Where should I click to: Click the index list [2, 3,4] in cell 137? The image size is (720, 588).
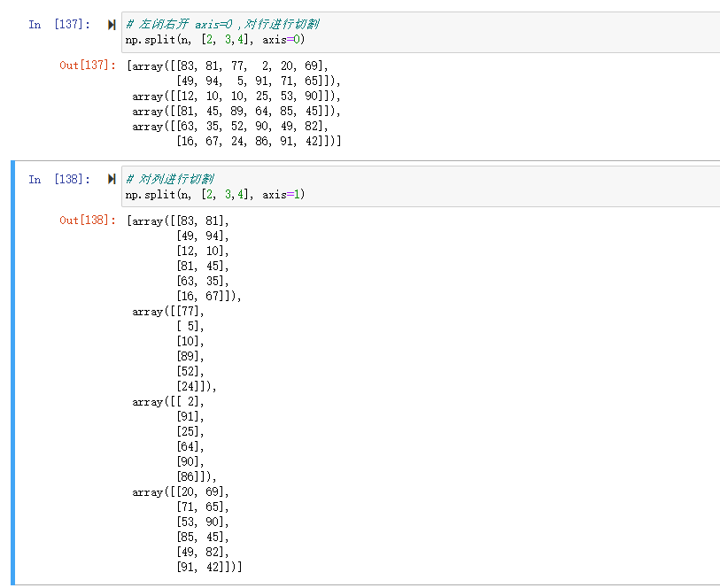226,39
